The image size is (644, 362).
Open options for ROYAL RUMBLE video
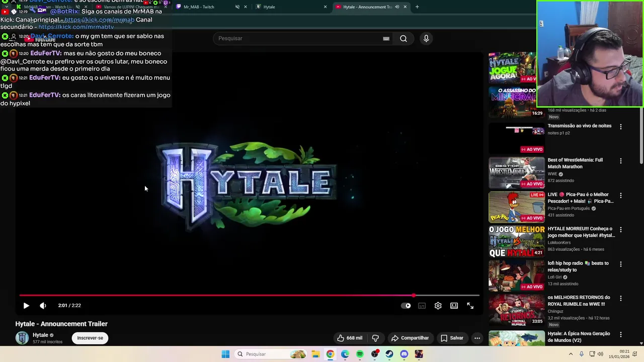click(x=620, y=298)
